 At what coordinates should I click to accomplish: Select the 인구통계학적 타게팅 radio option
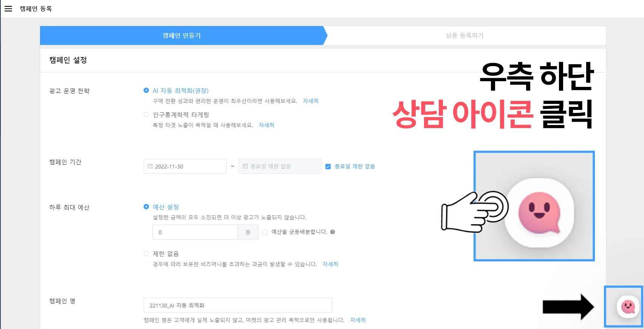[x=146, y=114]
